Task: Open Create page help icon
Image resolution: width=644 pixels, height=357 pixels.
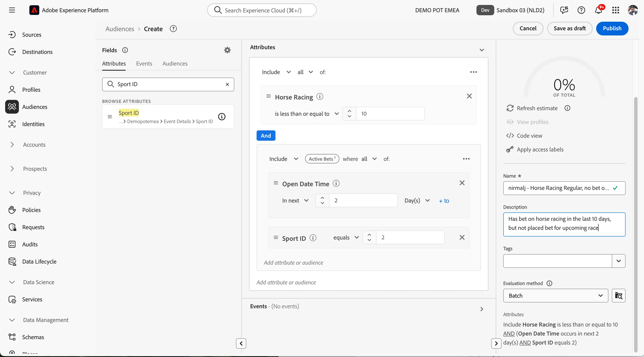Action: [x=173, y=29]
